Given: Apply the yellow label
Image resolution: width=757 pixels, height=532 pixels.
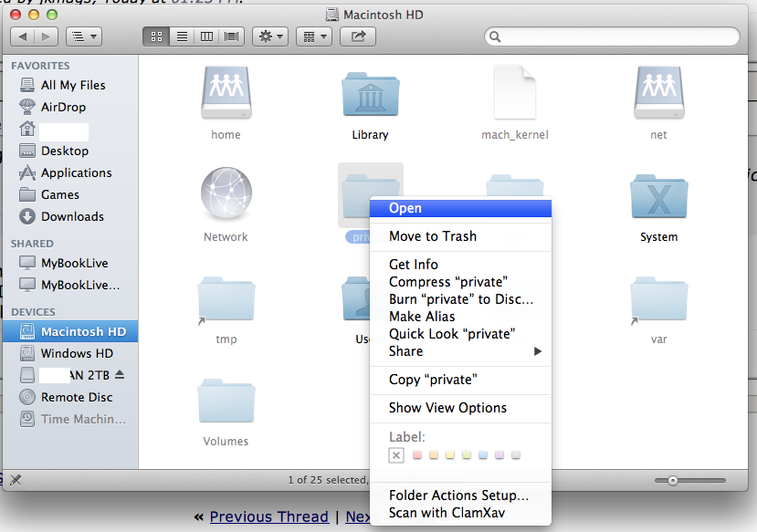Looking at the screenshot, I should (x=450, y=454).
